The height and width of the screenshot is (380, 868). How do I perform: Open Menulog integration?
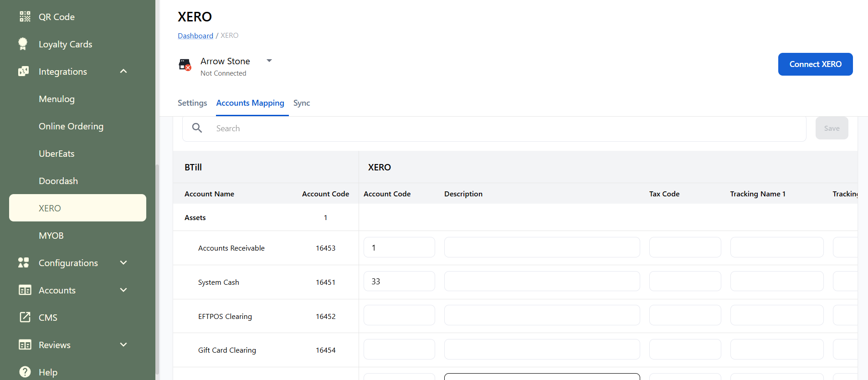[x=56, y=99]
